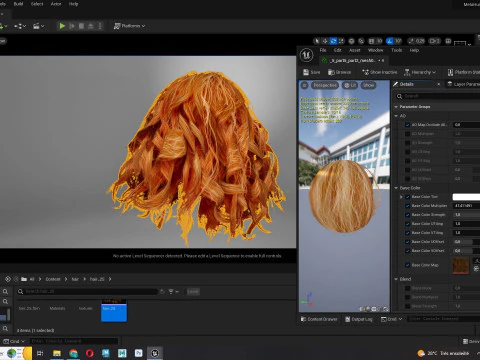Open preview viewport options menu icon
The image size is (480, 360).
(x=304, y=85)
